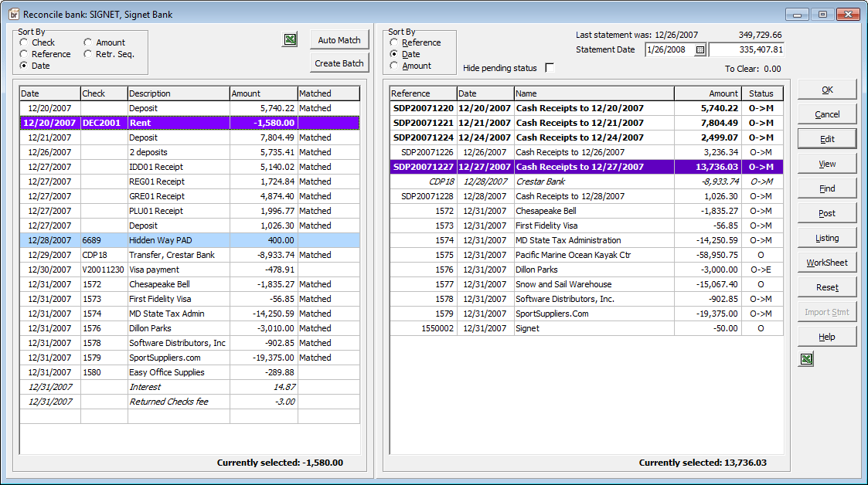Viewport: 868px width, 485px height.
Task: Select the Crestar Bank row in the right panel
Action: pyautogui.click(x=541, y=181)
